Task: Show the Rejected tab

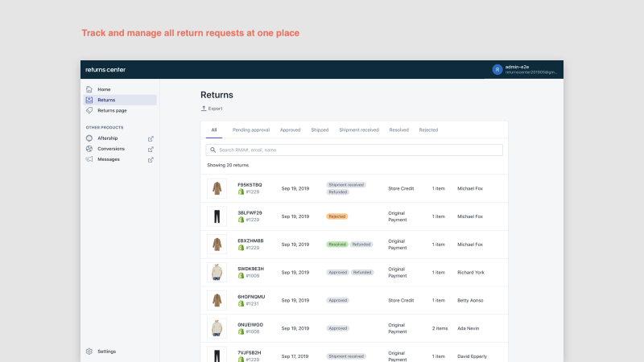Action: click(428, 130)
